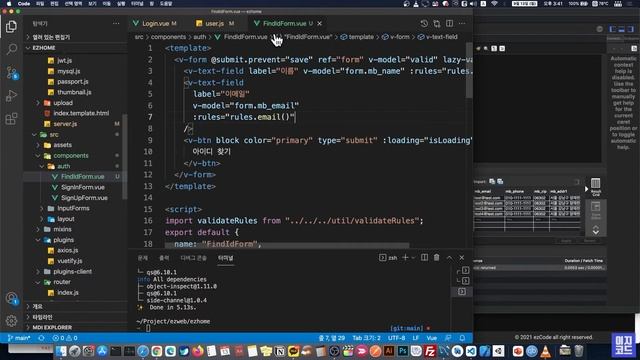Open vuetify.js in the explorer
This screenshot has width=640, height=360.
click(69, 261)
